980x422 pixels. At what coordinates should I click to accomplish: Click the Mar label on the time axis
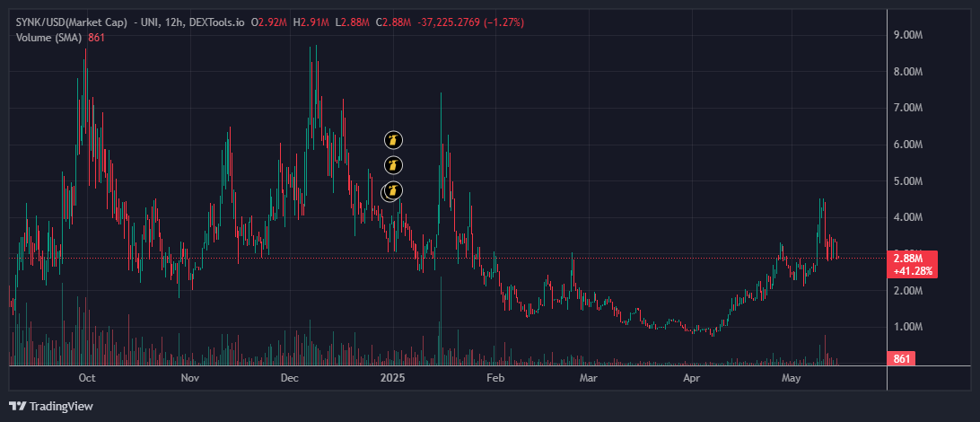pyautogui.click(x=588, y=378)
